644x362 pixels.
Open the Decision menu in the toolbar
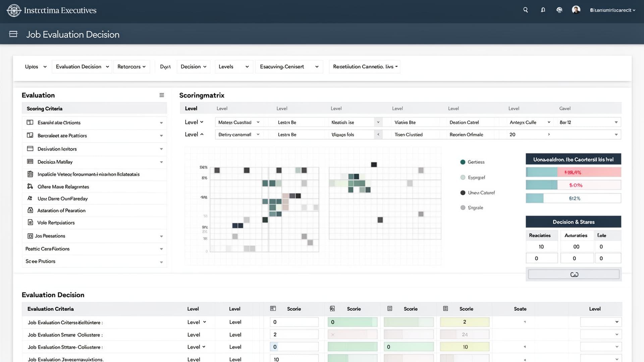tap(193, 66)
